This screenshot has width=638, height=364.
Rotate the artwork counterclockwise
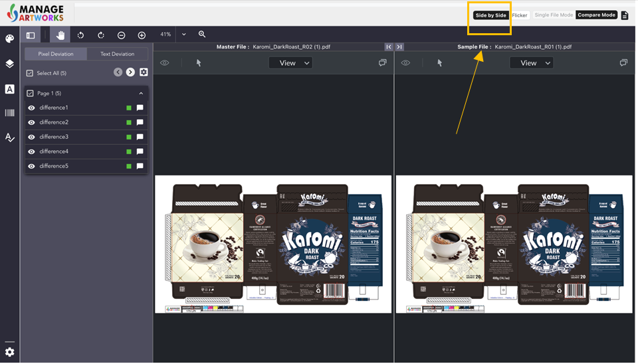point(80,35)
